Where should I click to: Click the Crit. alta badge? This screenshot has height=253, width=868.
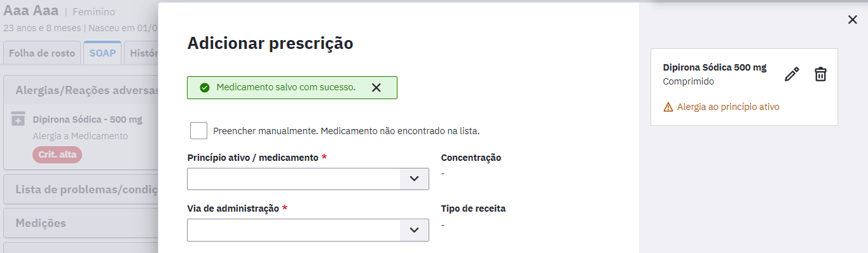pos(57,154)
